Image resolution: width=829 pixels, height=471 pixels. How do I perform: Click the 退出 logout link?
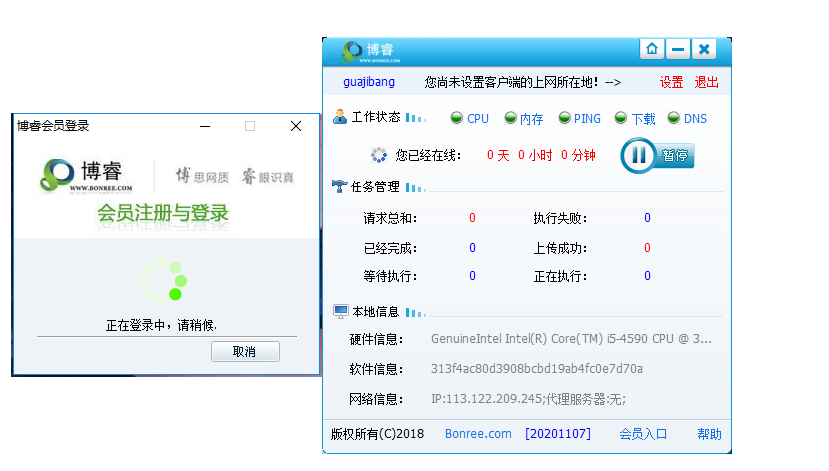(x=706, y=82)
